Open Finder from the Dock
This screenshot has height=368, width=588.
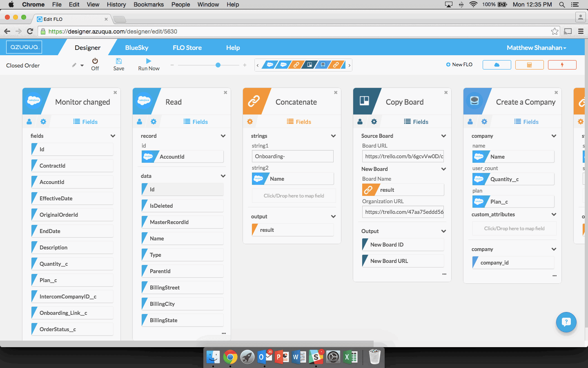point(213,357)
